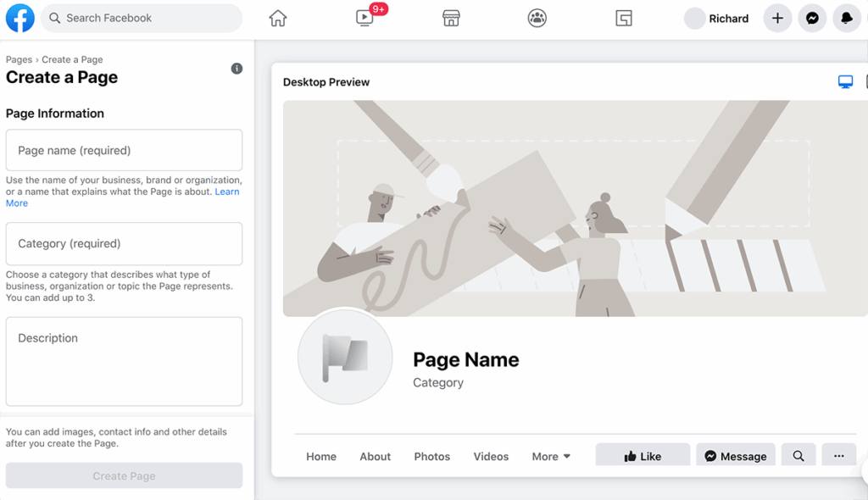Open the Gaming icon in top navigation

pyautogui.click(x=624, y=18)
